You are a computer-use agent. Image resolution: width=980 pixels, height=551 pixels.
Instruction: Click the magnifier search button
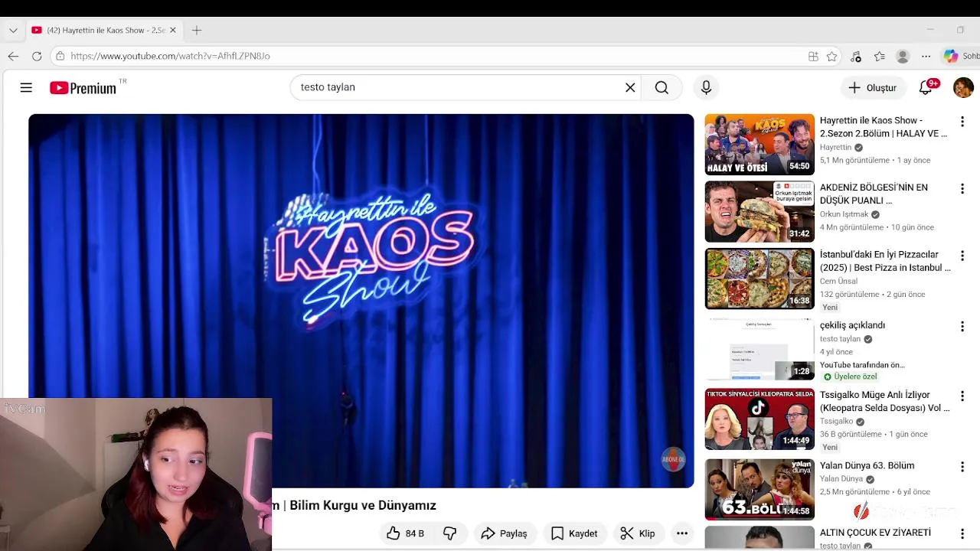pyautogui.click(x=661, y=87)
